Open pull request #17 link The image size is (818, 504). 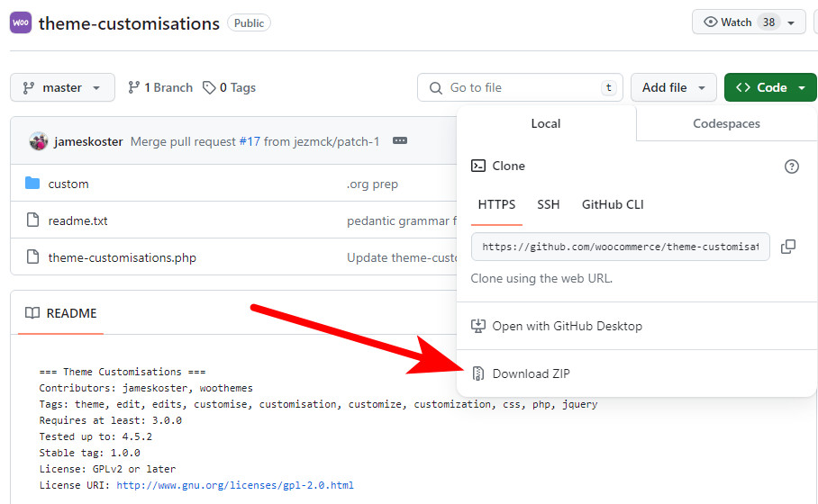(x=250, y=142)
